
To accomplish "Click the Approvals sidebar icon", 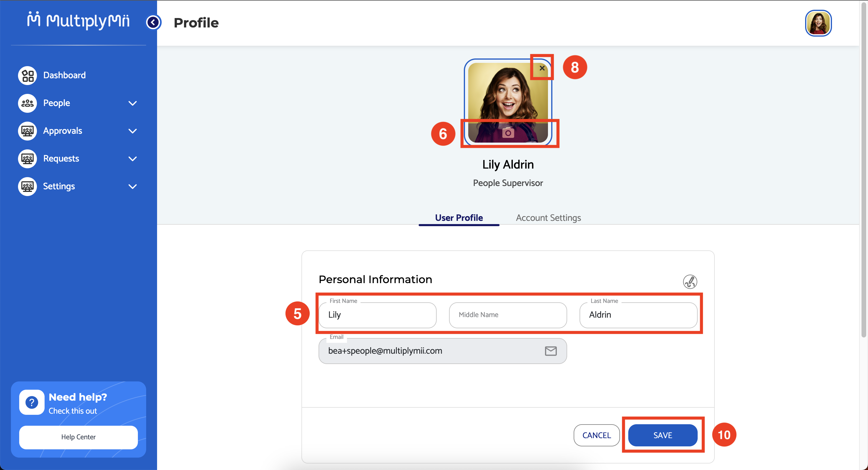I will (27, 131).
